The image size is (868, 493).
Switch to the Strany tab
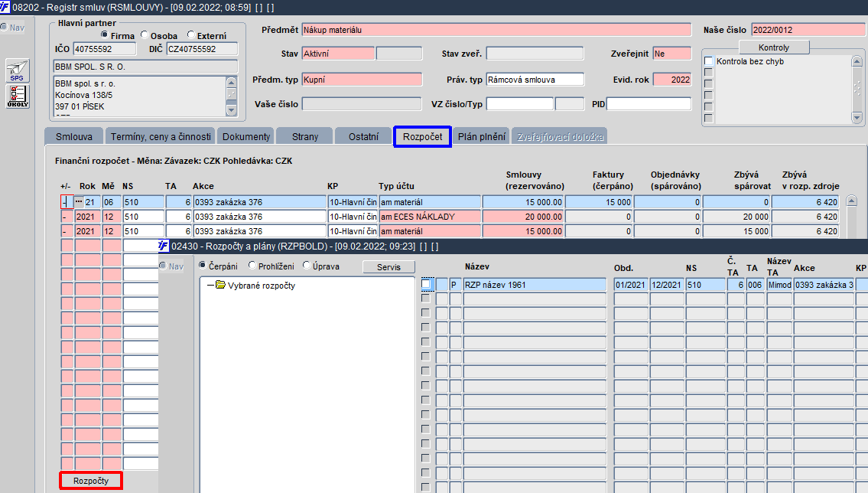[x=305, y=136]
